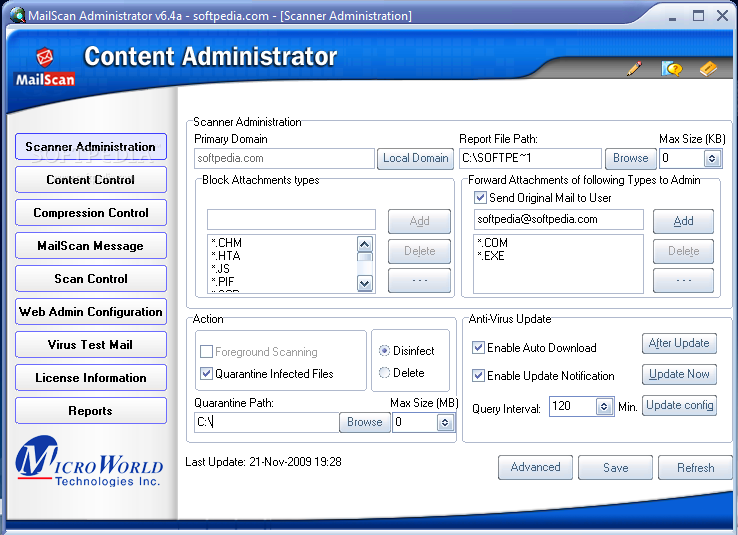
Task: Click the pencil icon in header
Action: click(634, 69)
